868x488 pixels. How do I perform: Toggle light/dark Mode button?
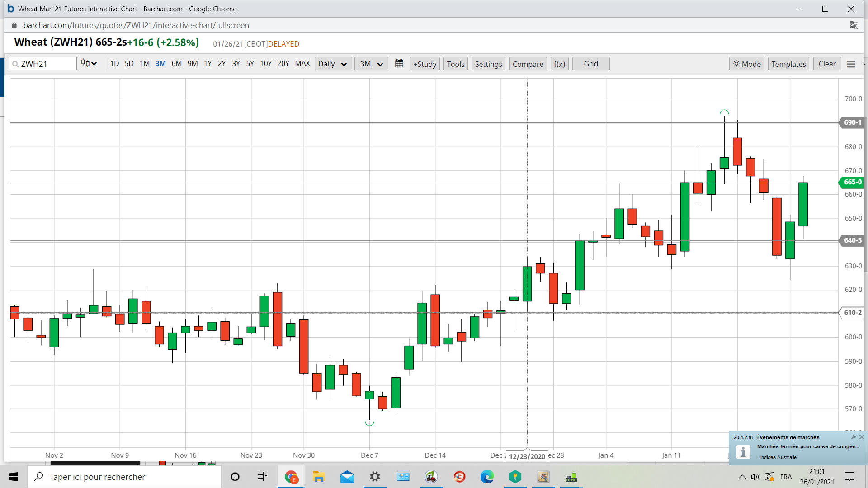747,64
